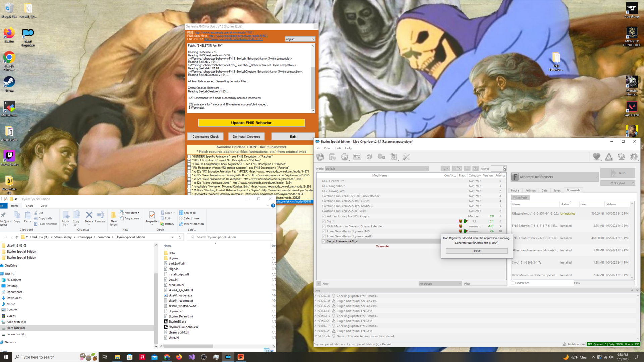
Task: Click Refresh icon in Mod Organizer toolbar
Action: [369, 157]
